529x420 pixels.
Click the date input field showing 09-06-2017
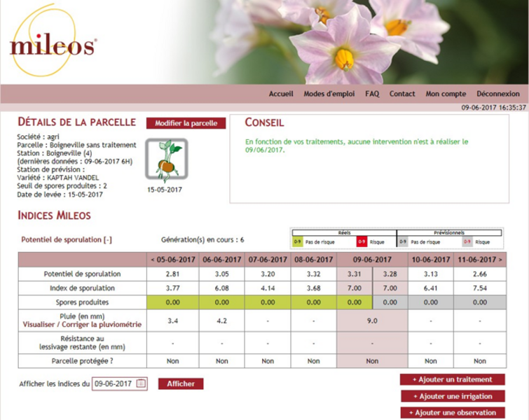114,384
